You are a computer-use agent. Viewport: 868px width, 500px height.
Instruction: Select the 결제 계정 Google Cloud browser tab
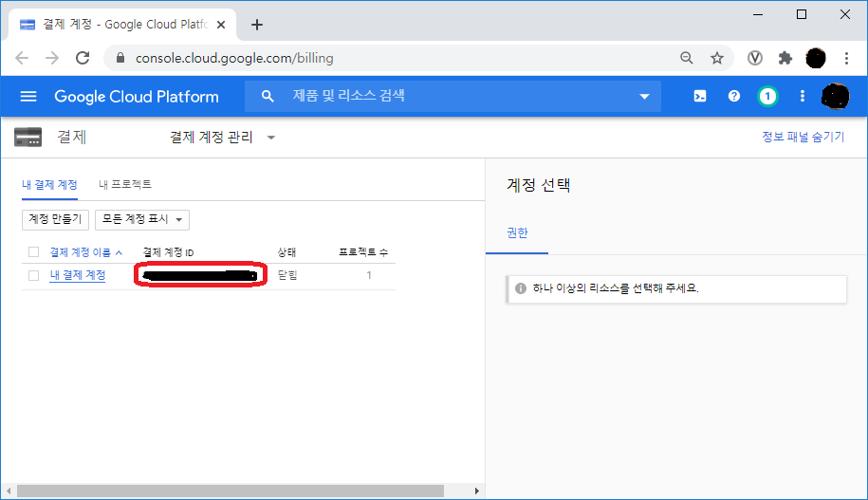121,25
